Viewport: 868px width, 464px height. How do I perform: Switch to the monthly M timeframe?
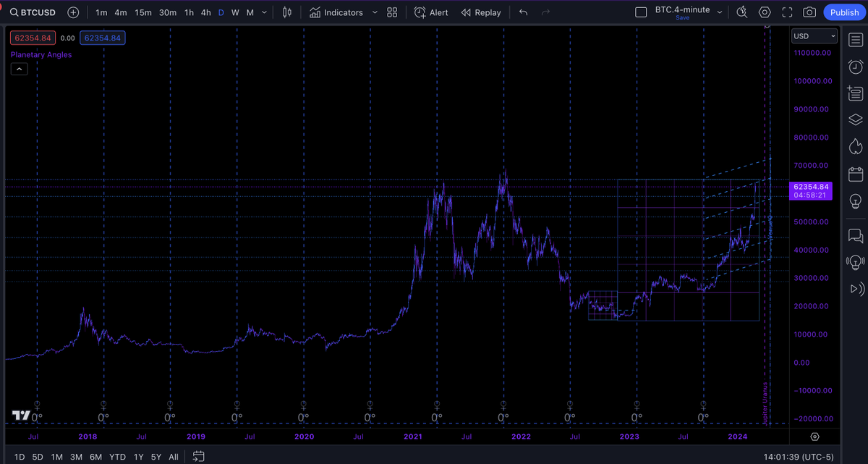(250, 12)
